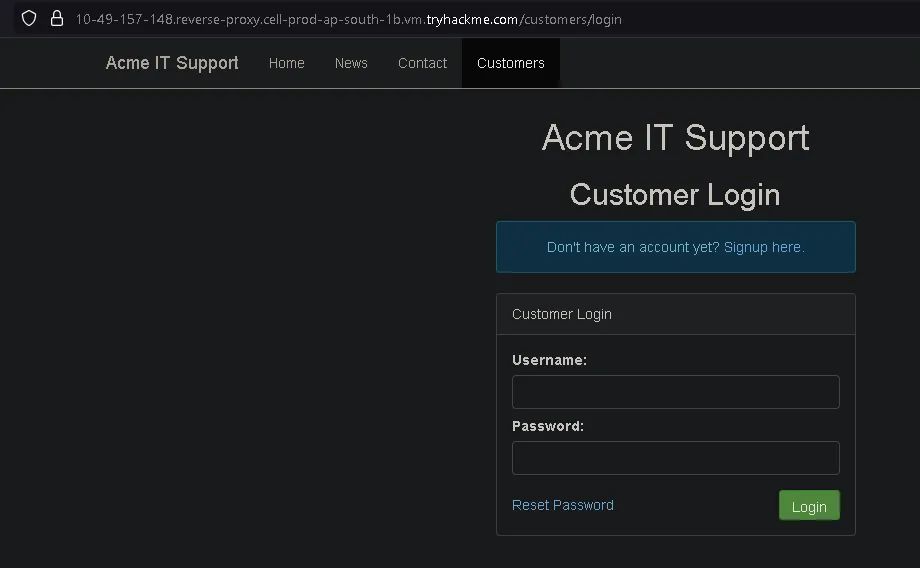Image resolution: width=920 pixels, height=568 pixels.
Task: Focus the Username input field
Action: point(675,392)
